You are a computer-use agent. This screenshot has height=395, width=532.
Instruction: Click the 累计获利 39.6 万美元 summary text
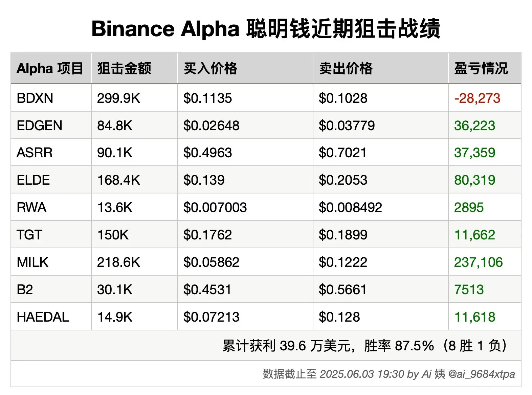pyautogui.click(x=288, y=346)
